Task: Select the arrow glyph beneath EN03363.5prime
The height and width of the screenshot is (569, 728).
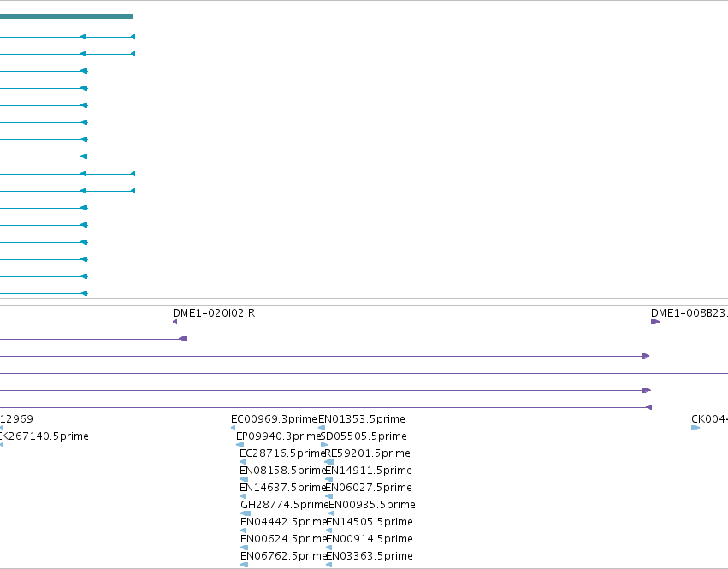Action: [x=328, y=565]
